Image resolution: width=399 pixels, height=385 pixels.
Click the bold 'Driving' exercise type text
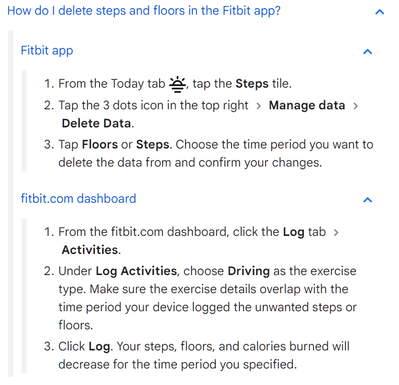click(249, 271)
